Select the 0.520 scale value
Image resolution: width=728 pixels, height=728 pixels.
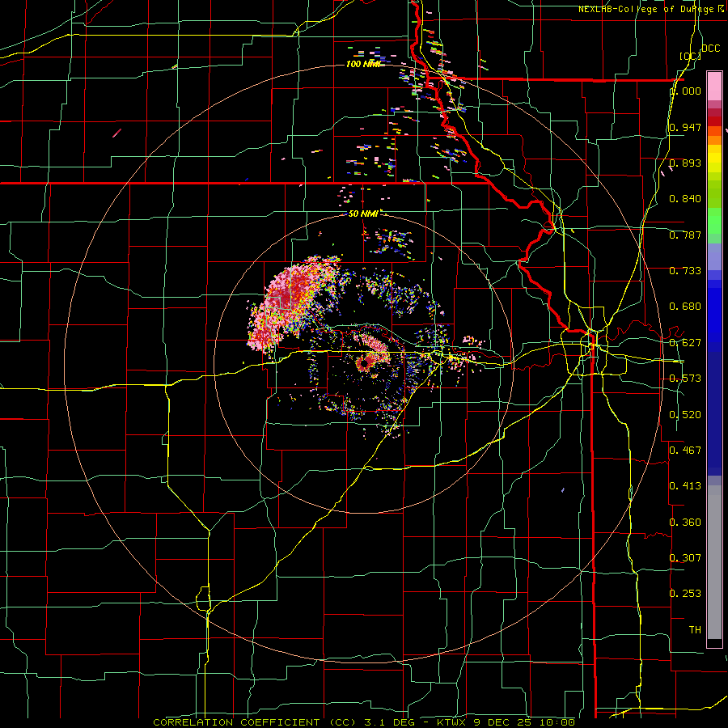pyautogui.click(x=685, y=415)
